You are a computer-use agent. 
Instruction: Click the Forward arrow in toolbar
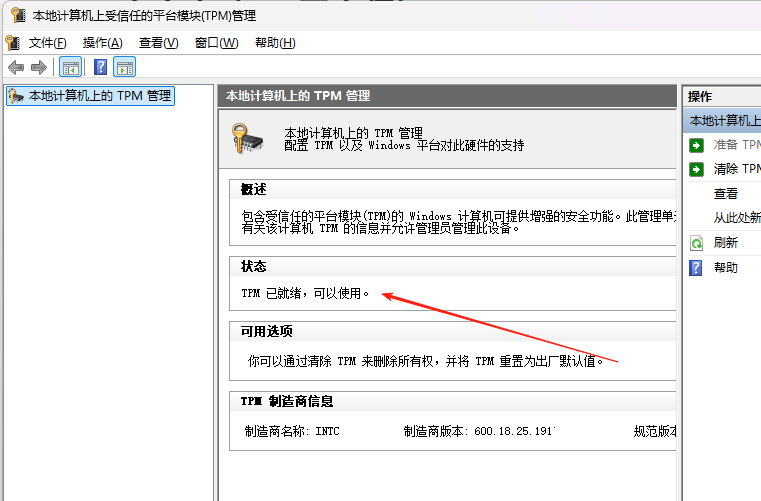pos(39,67)
